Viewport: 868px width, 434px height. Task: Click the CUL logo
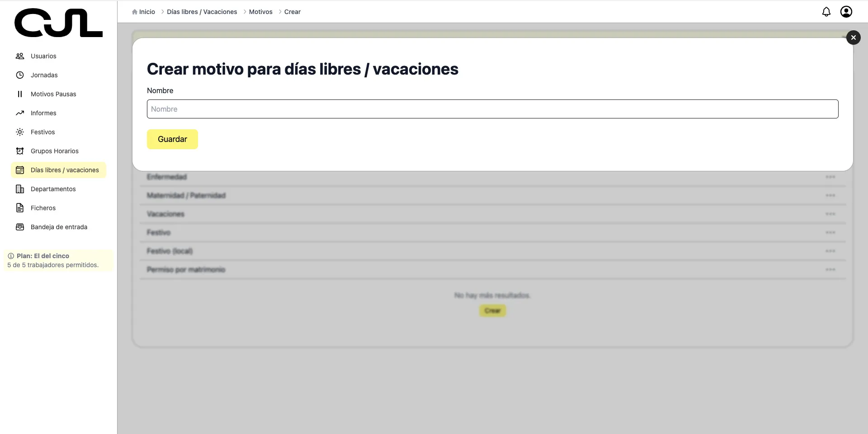(58, 23)
